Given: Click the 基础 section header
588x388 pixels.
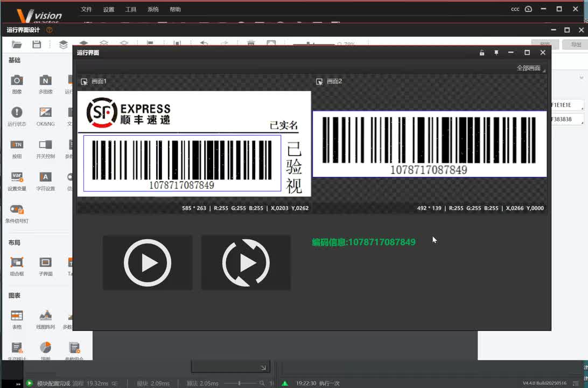Looking at the screenshot, I should (x=14, y=60).
